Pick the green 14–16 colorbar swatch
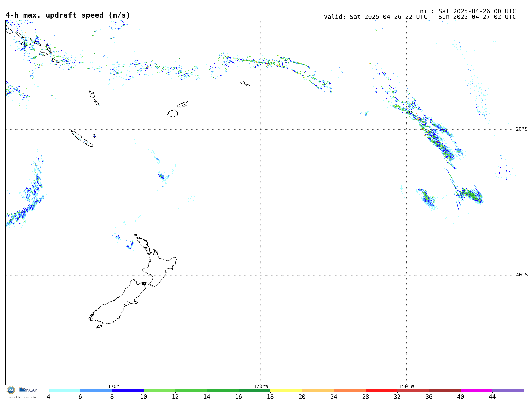Image resolution: width=532 pixels, height=400 pixels. pos(223,390)
